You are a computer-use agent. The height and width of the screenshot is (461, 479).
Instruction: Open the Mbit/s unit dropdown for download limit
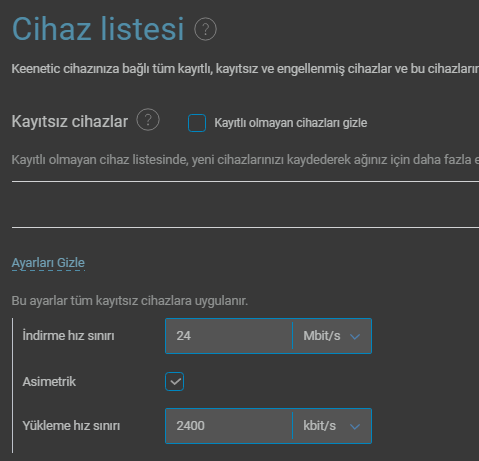[x=332, y=336]
